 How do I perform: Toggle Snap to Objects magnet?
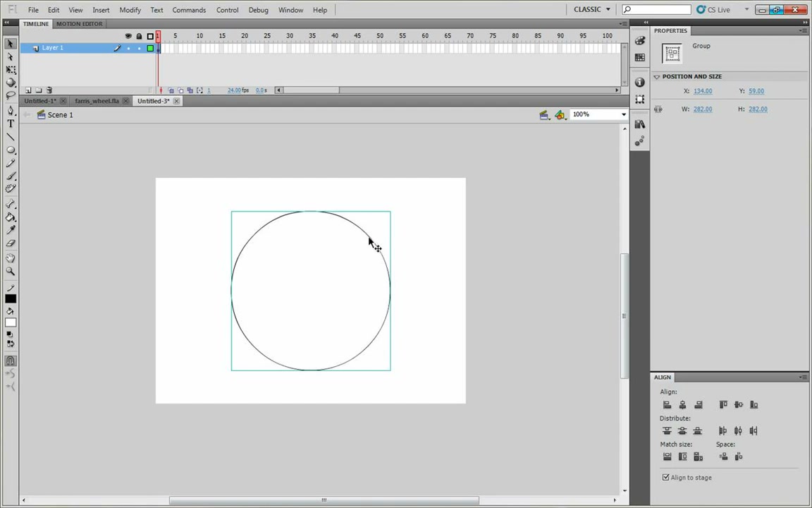11,361
